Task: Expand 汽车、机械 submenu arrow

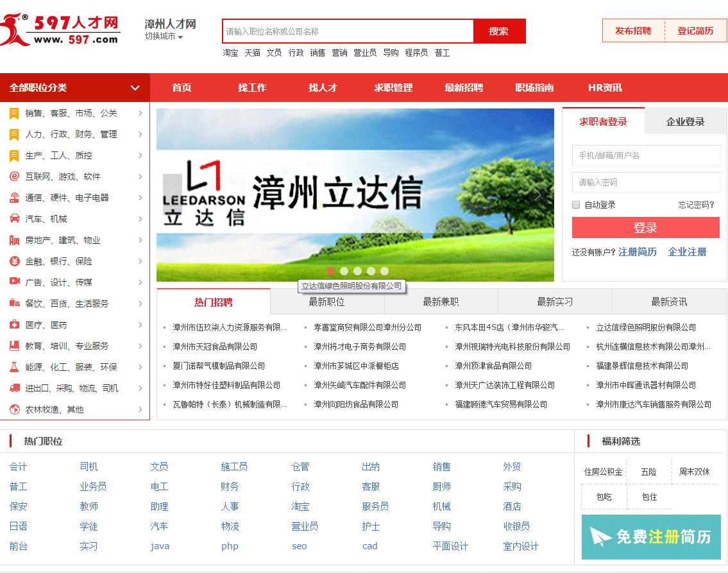Action: click(140, 219)
